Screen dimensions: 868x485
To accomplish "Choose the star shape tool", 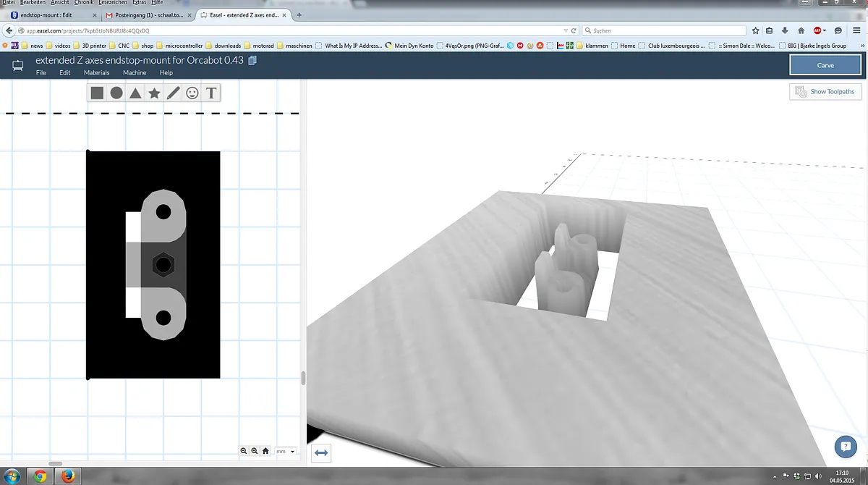I will coord(154,93).
